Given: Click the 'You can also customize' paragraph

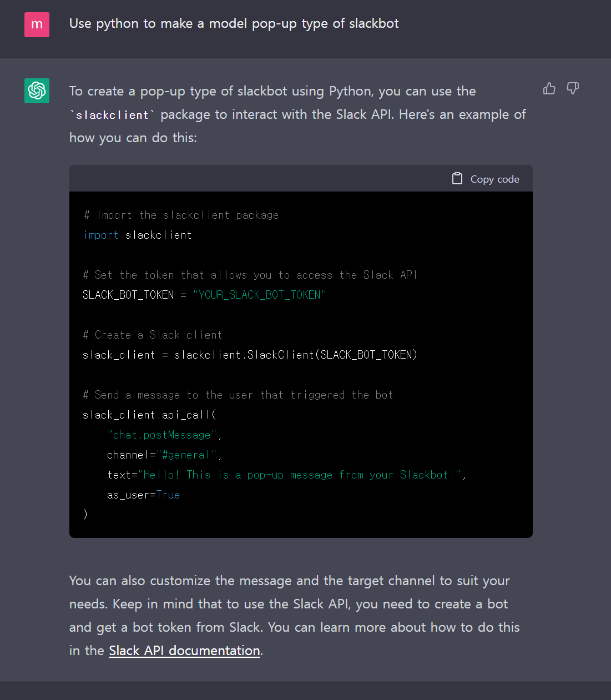Looking at the screenshot, I should coord(295,616).
